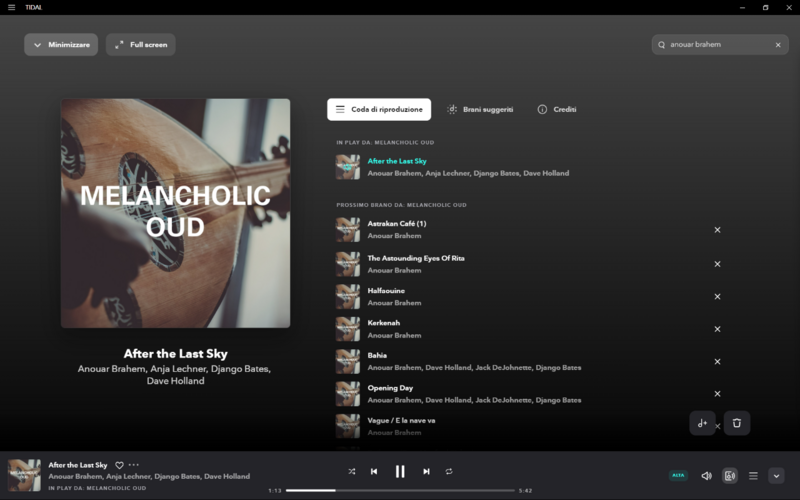Open the TIDAL hamburger menu

[11, 7]
